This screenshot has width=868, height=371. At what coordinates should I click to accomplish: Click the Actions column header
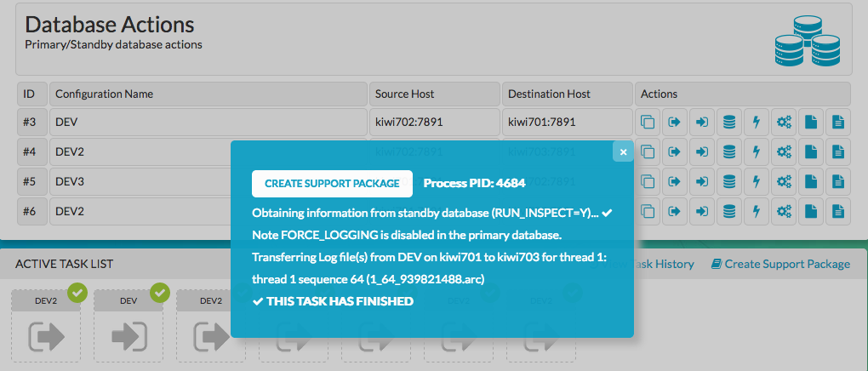pos(742,94)
